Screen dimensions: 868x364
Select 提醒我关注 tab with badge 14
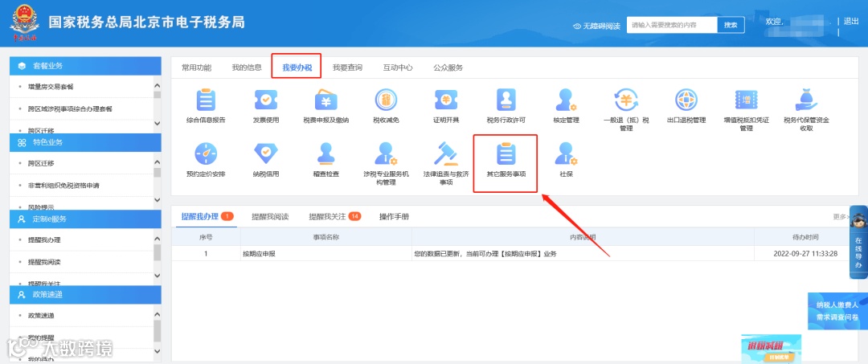click(x=335, y=216)
